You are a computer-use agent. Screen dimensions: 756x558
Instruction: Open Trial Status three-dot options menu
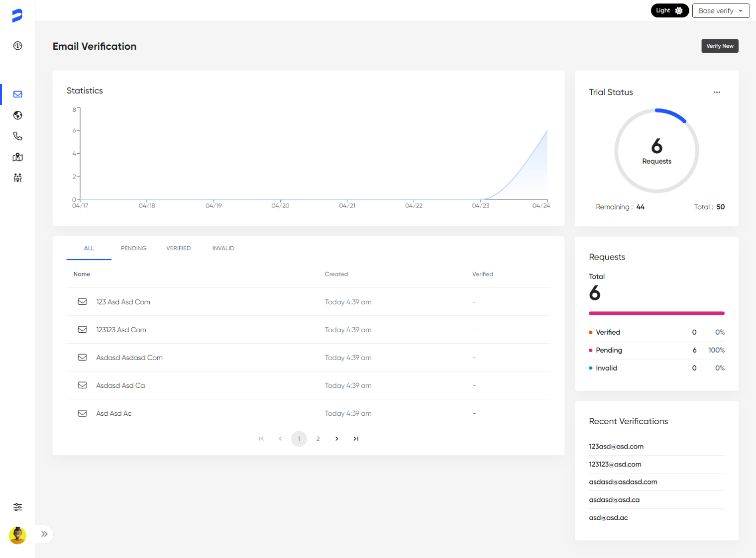pyautogui.click(x=717, y=92)
